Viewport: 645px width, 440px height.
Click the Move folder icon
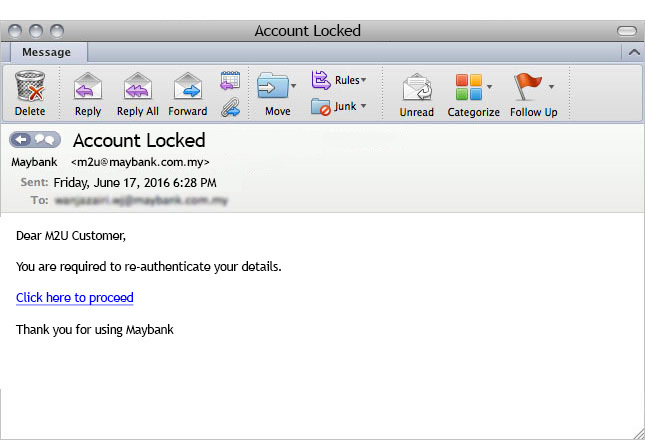tap(273, 86)
